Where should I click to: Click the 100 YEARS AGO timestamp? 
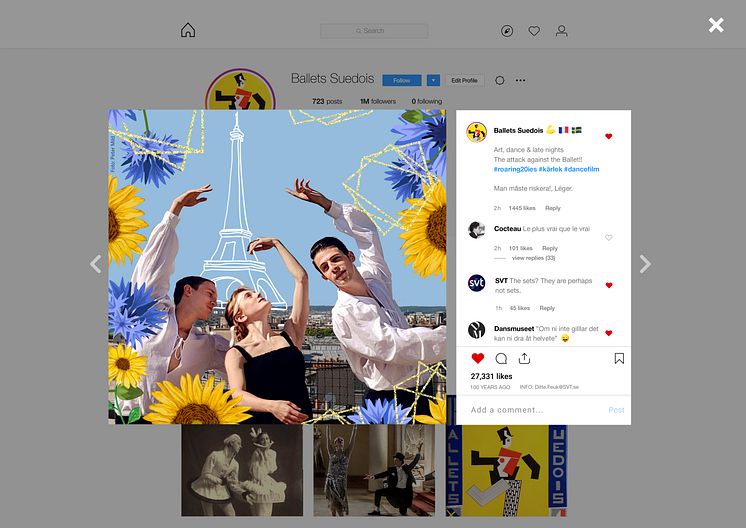coord(490,387)
